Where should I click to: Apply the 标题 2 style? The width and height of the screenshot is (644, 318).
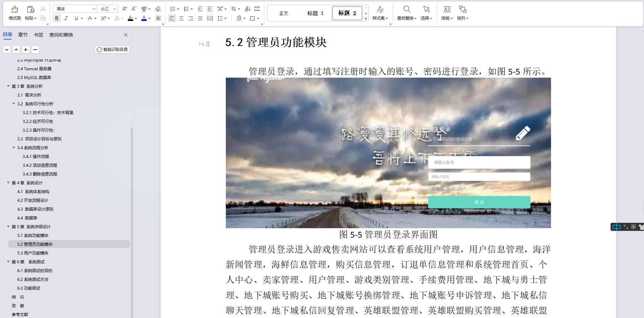[347, 13]
